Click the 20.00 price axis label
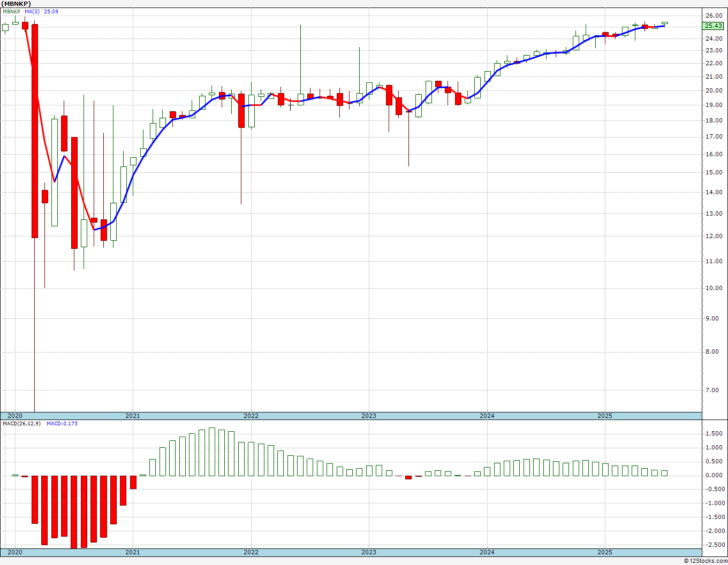The width and height of the screenshot is (728, 565). pyautogui.click(x=714, y=91)
